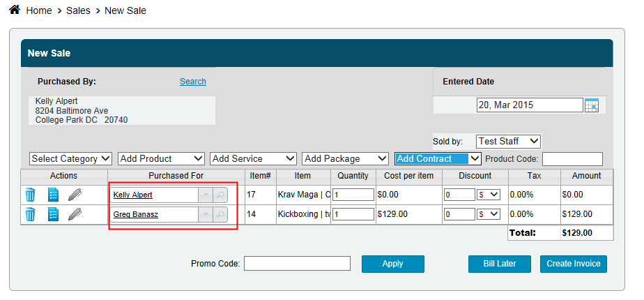Open details document icon for Krav Maga row
Image resolution: width=644 pixels, height=300 pixels.
[53, 195]
